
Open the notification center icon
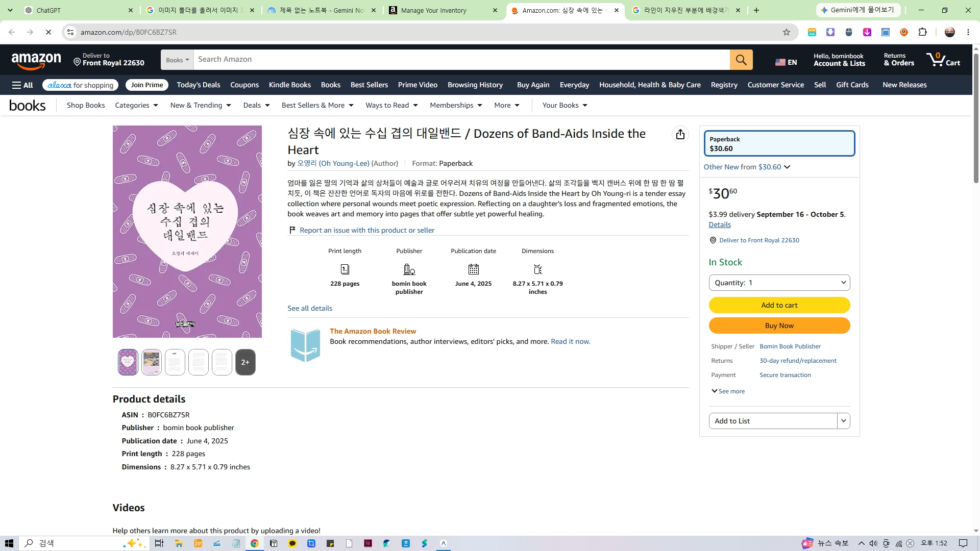click(x=963, y=543)
